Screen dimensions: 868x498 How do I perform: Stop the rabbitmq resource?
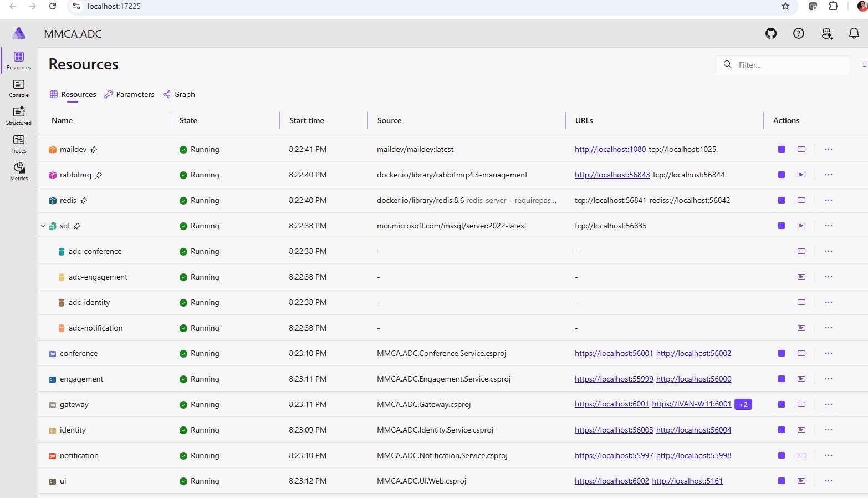782,175
